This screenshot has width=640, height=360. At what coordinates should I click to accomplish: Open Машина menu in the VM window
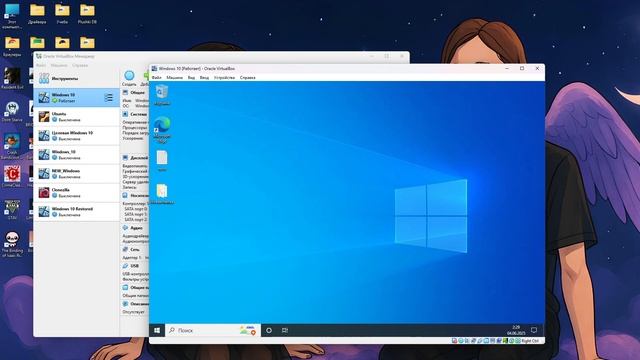(x=174, y=78)
